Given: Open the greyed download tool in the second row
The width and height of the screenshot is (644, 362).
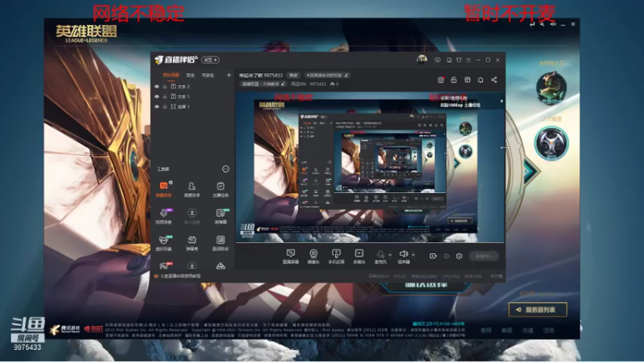Looking at the screenshot, I should click(x=192, y=216).
